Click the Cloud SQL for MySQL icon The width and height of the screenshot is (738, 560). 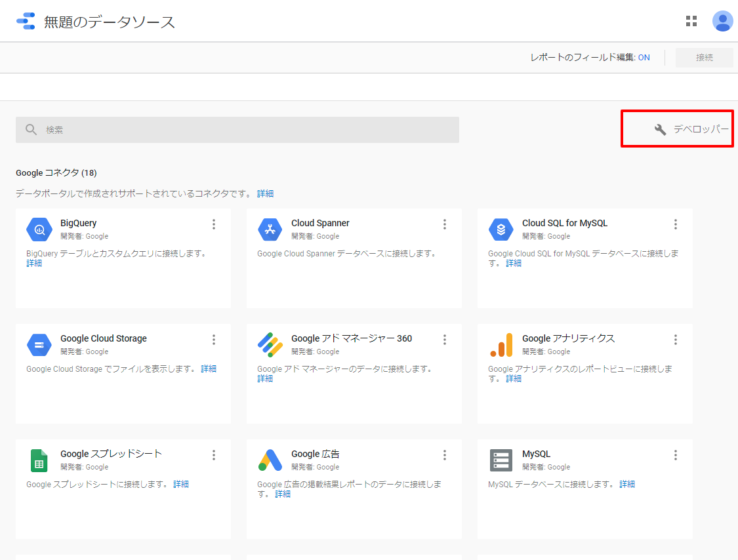pos(501,230)
